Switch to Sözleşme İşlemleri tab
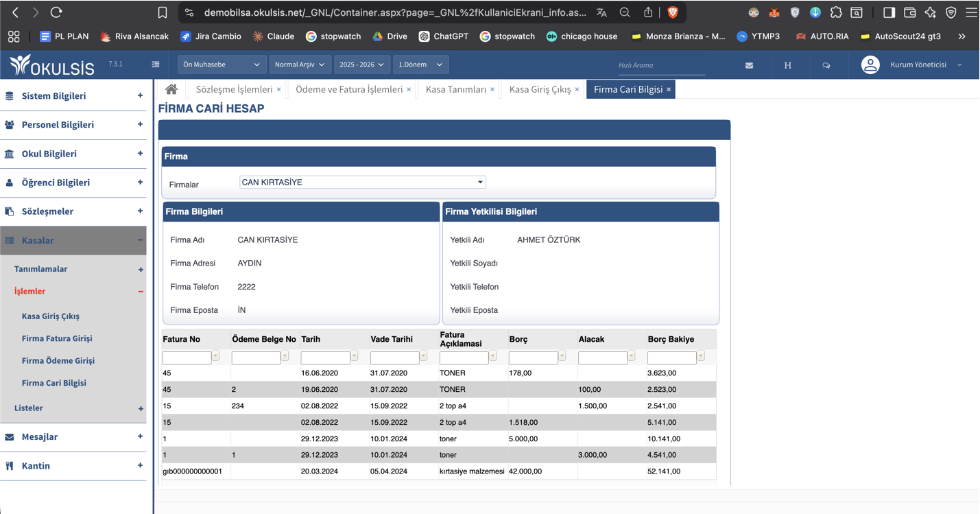Image resolution: width=980 pixels, height=514 pixels. click(x=234, y=89)
